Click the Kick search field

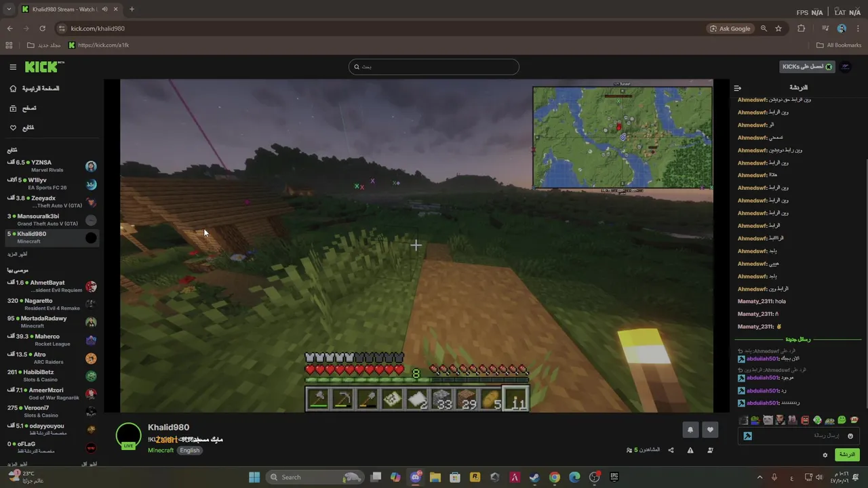[x=434, y=66]
